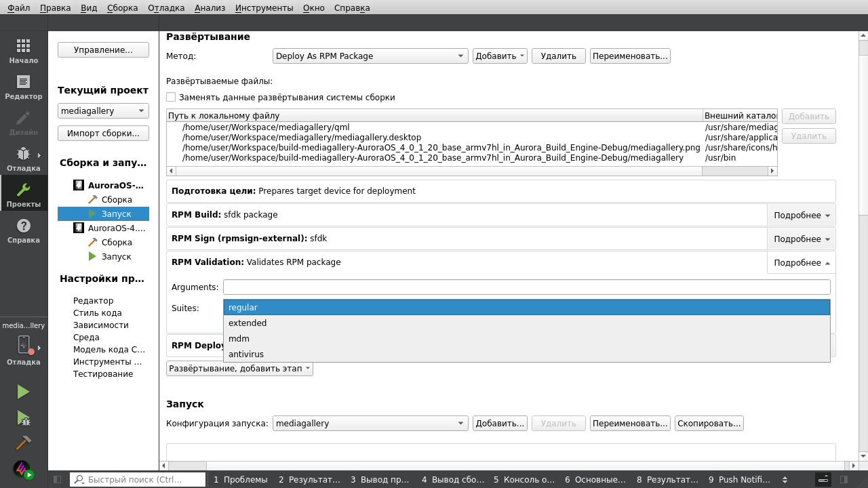Expand Подробнее for RPM Build step

[802, 216]
